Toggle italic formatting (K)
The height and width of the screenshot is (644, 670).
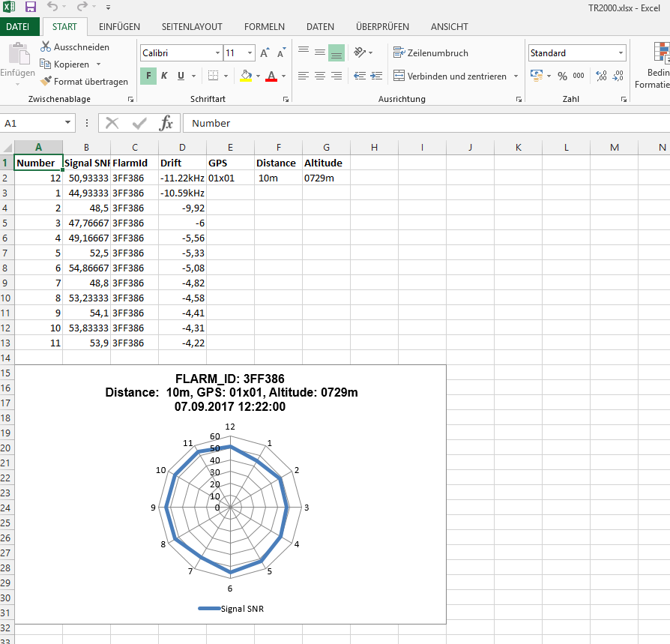[164, 76]
